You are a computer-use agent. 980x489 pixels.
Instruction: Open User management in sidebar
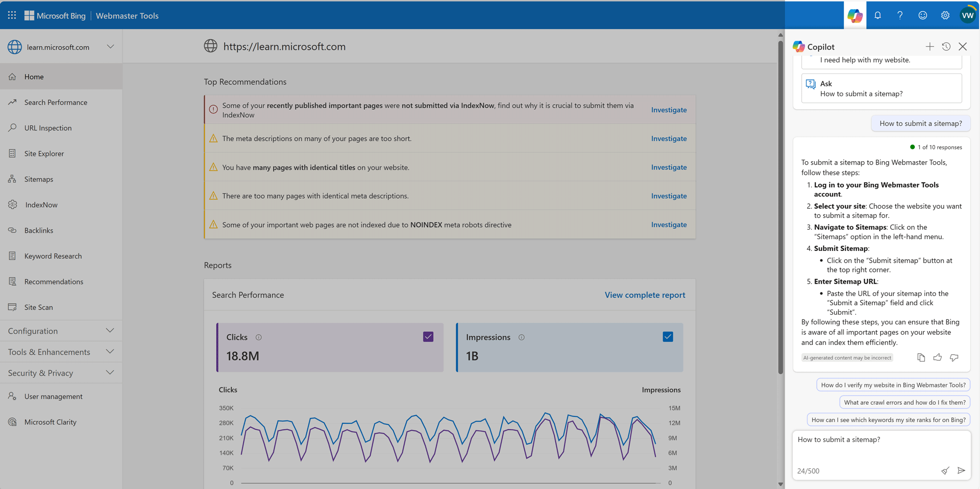[x=61, y=396]
